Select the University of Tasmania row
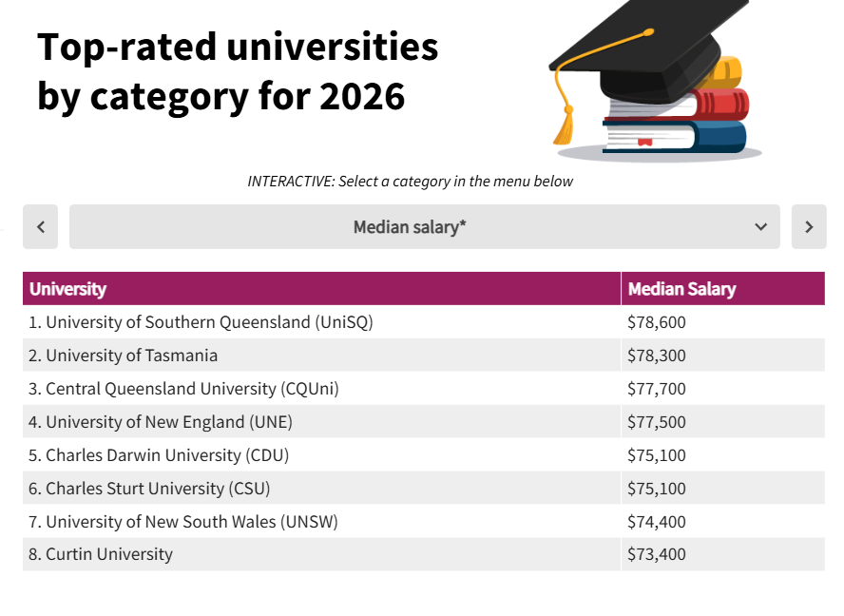 (x=132, y=356)
